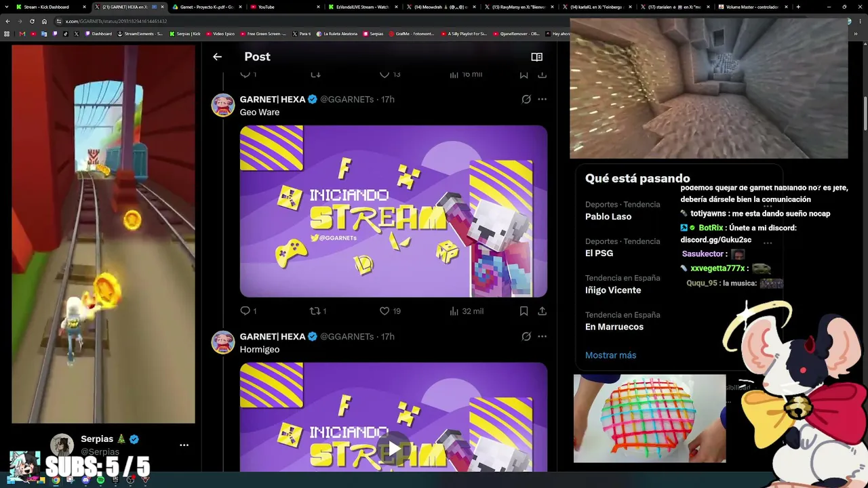Viewport: 868px width, 488px height.
Task: Open Serpias account menu dots
Action: (x=184, y=445)
